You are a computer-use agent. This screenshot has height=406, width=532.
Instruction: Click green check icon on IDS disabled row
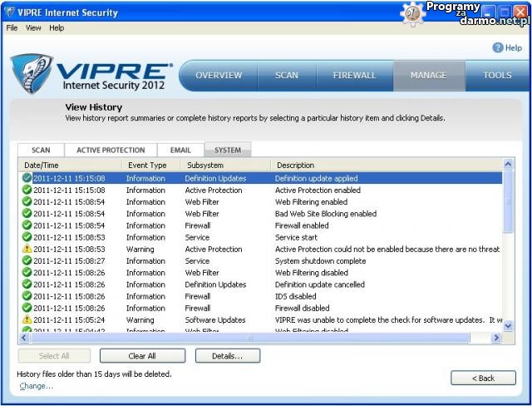(27, 296)
